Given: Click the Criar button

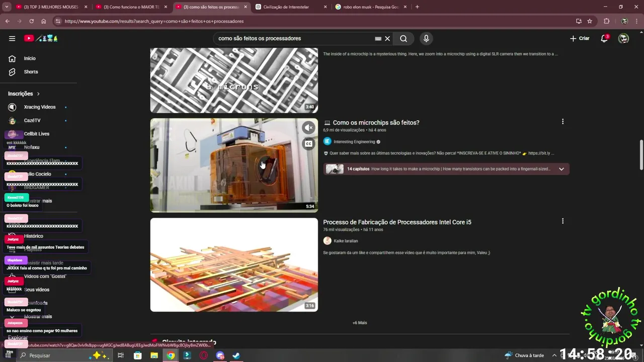Looking at the screenshot, I should click(580, 38).
